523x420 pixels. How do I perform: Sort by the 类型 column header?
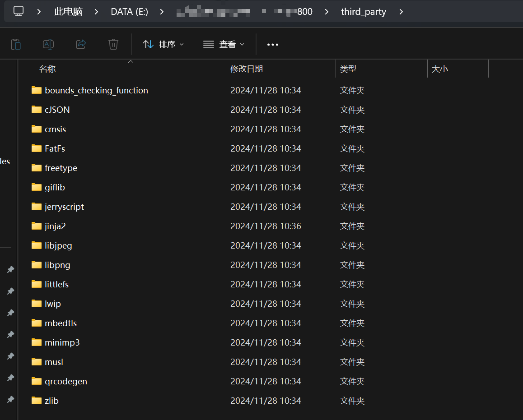click(x=348, y=69)
